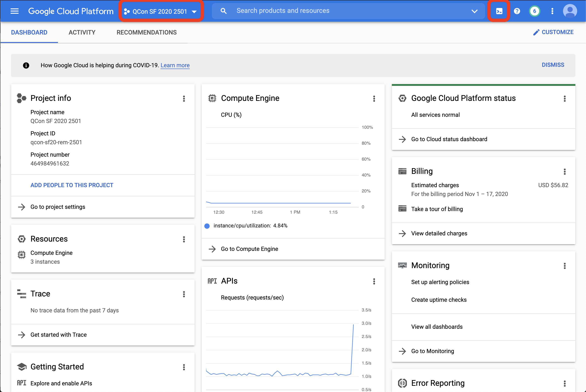Click the Trace card icon
Screen dimensions: 586x392
pyautogui.click(x=21, y=294)
